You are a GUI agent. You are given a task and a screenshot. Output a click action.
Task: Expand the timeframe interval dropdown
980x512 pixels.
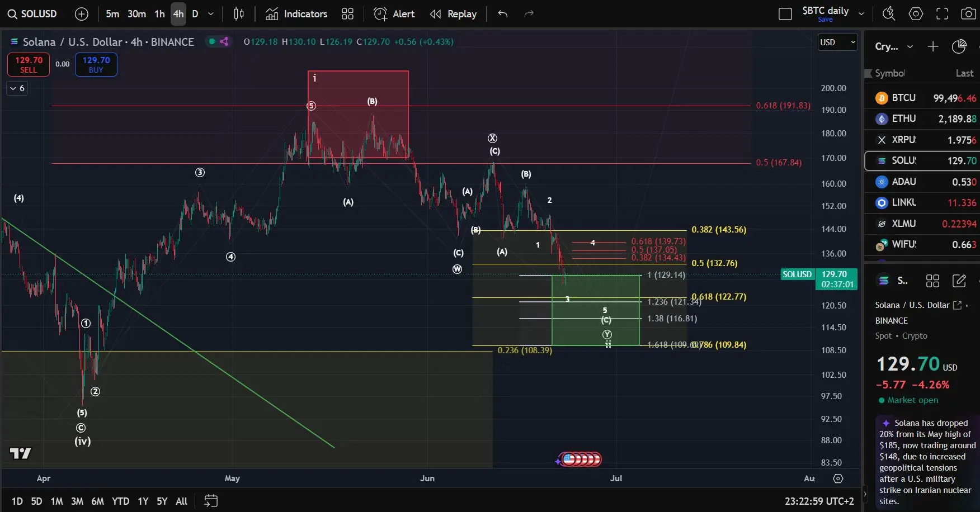point(211,14)
